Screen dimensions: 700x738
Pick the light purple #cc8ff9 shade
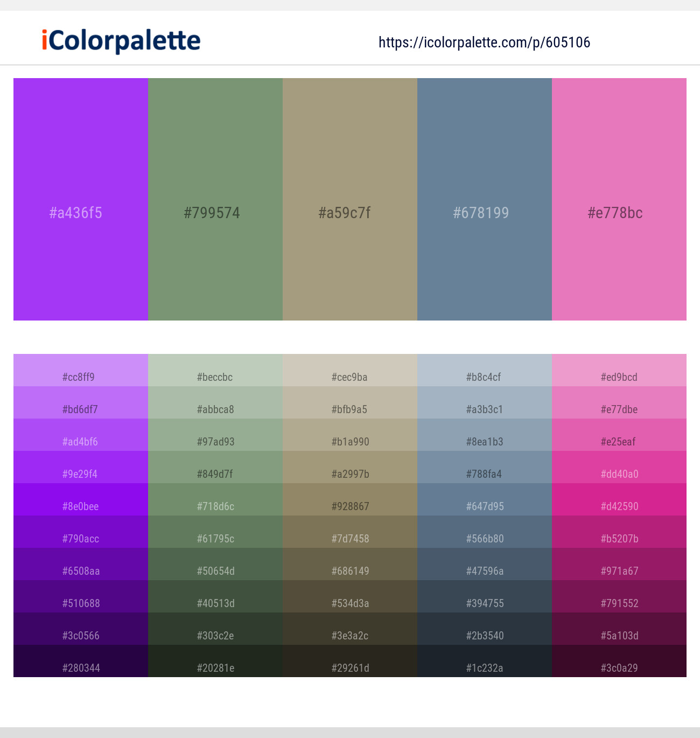click(x=81, y=370)
